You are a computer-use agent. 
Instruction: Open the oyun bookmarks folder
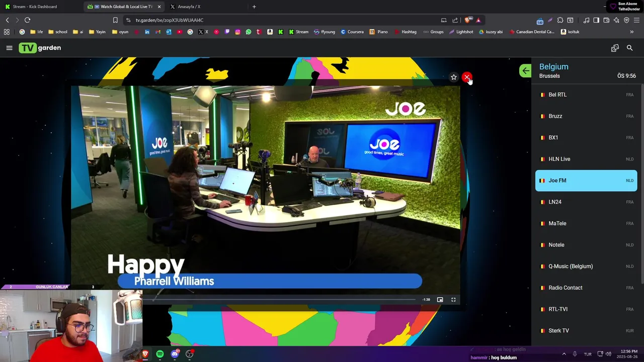click(x=120, y=32)
